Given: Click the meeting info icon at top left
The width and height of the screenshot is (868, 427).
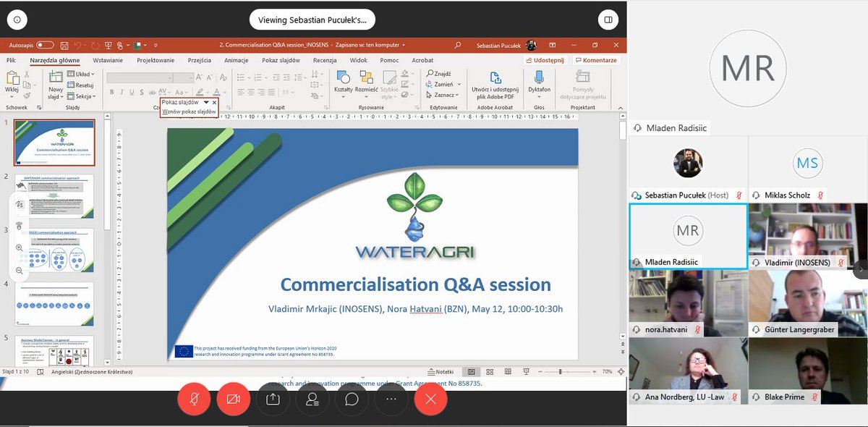Looking at the screenshot, I should (18, 20).
